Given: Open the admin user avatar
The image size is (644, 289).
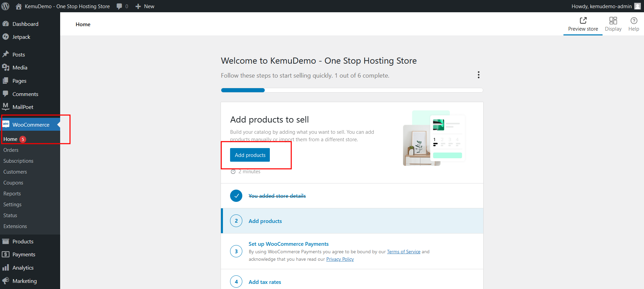Looking at the screenshot, I should [x=638, y=6].
